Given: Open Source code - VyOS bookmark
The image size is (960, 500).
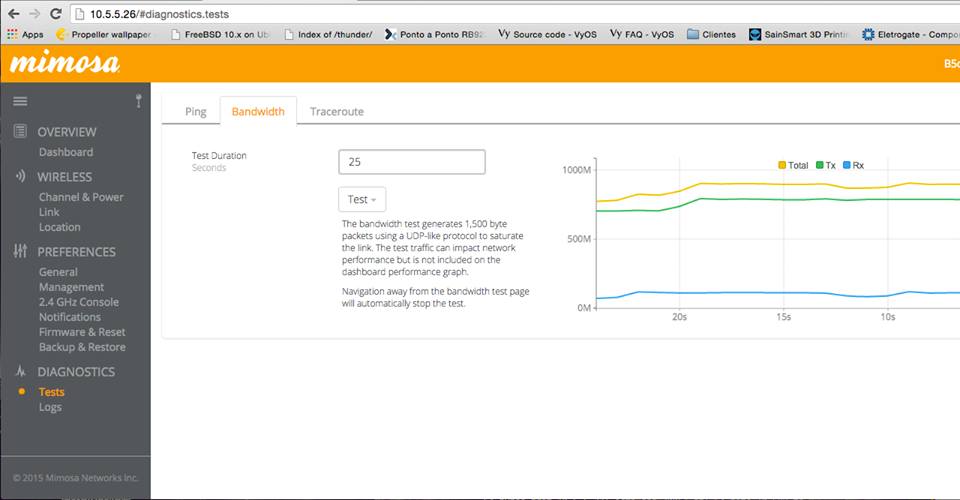Looking at the screenshot, I should pos(547,34).
